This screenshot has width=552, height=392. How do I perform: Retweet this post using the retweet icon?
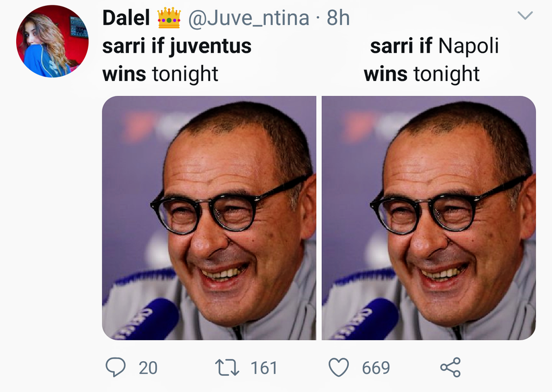227,368
